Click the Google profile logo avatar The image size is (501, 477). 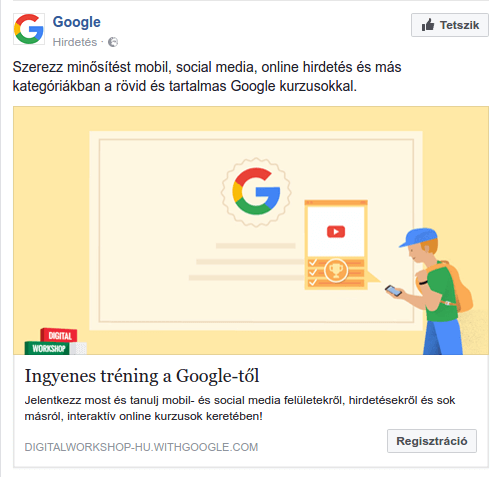(29, 29)
